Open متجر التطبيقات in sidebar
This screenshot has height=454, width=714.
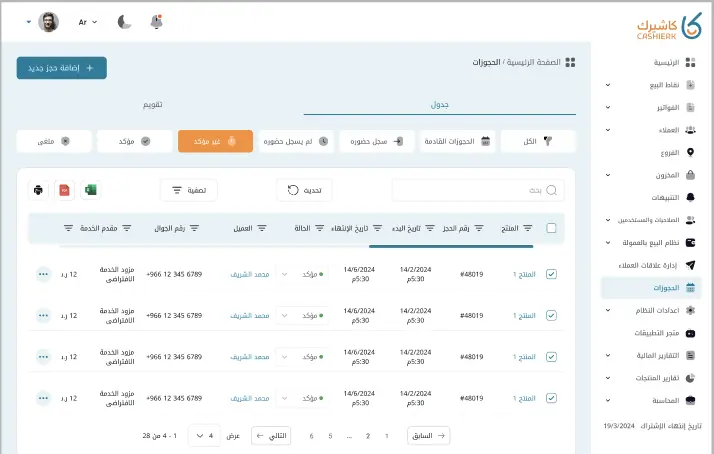[x=665, y=333]
